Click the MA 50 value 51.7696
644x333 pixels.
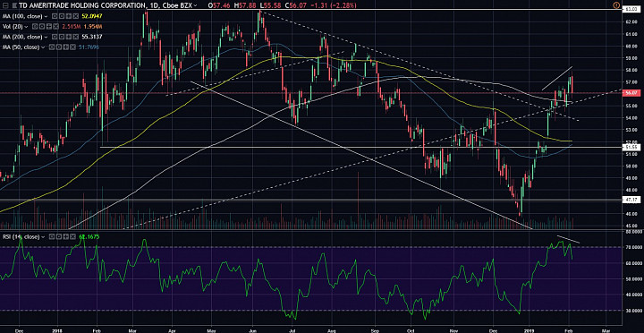[89, 47]
